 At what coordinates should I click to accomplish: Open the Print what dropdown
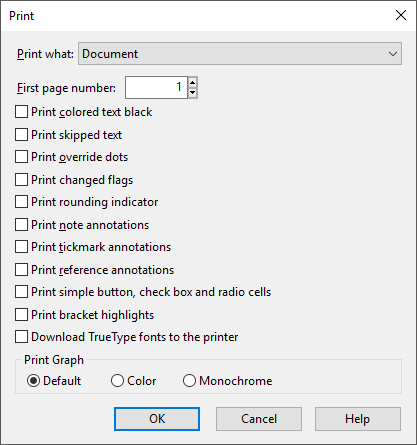pos(240,54)
